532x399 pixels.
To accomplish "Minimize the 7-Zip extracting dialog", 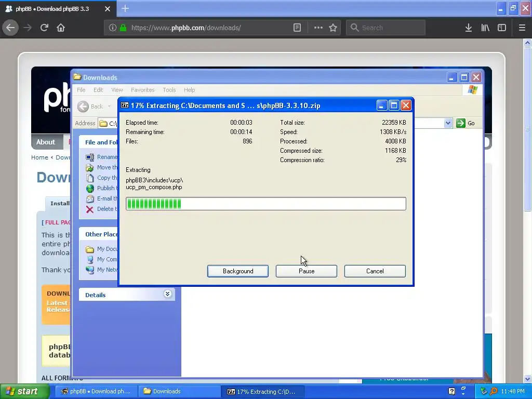I will tap(382, 105).
